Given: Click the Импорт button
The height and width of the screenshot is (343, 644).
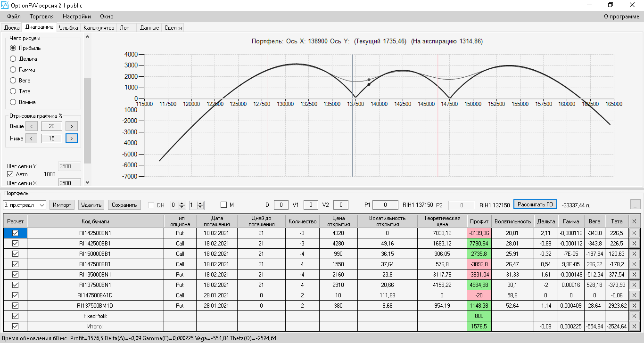Looking at the screenshot, I should click(x=62, y=205).
